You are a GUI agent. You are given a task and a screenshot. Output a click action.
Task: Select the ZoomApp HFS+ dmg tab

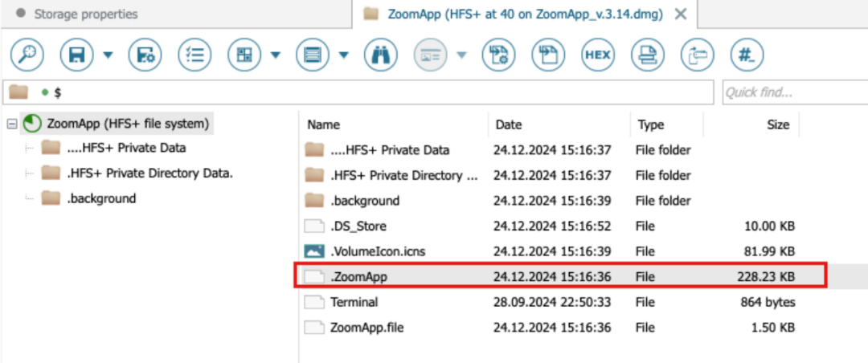tap(526, 14)
